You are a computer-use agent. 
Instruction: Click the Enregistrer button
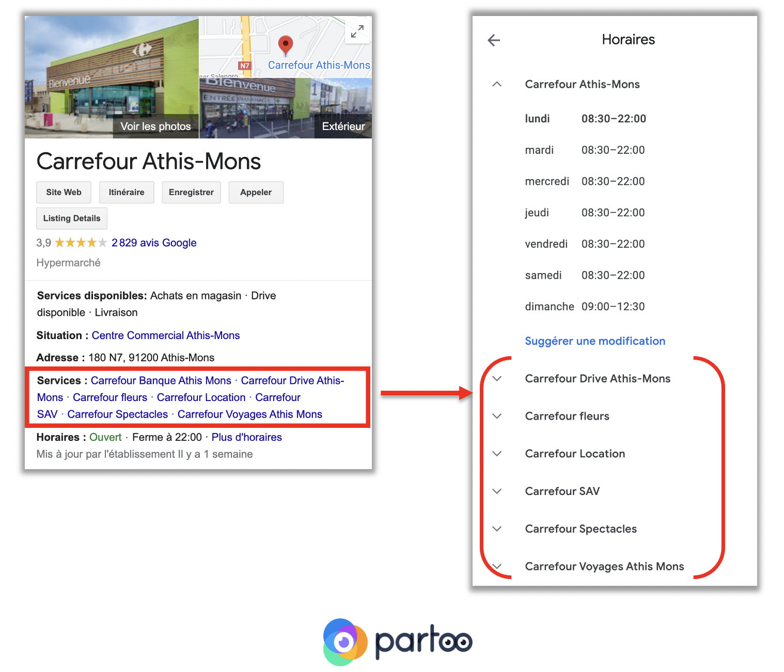pos(191,192)
